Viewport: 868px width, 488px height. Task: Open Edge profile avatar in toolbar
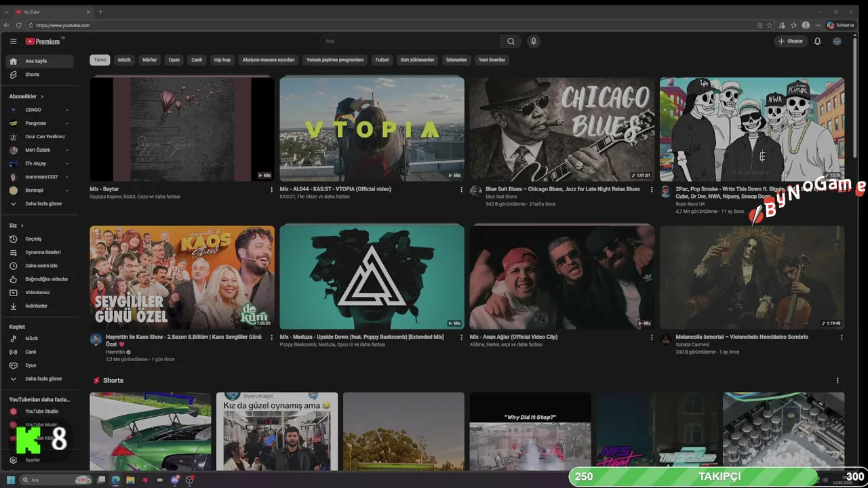[806, 25]
